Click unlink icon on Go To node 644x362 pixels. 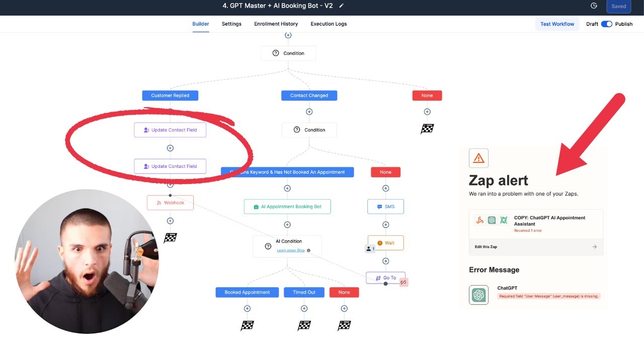coord(403,282)
